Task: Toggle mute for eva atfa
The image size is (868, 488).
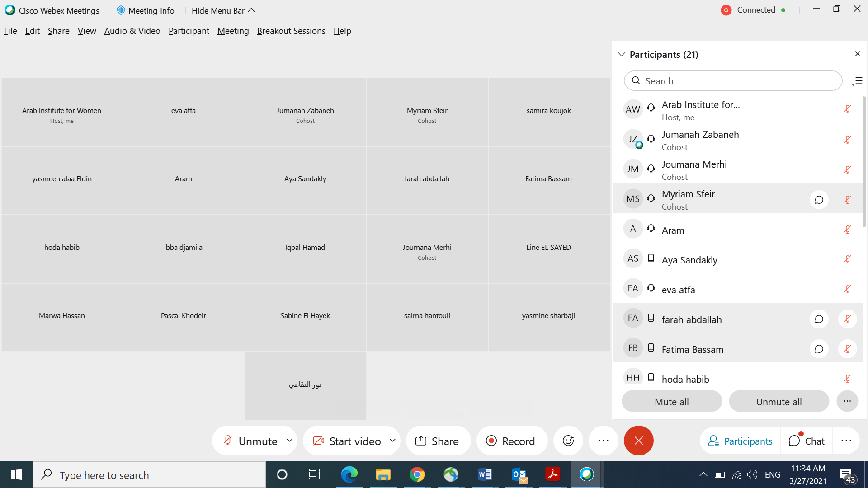Action: [848, 289]
